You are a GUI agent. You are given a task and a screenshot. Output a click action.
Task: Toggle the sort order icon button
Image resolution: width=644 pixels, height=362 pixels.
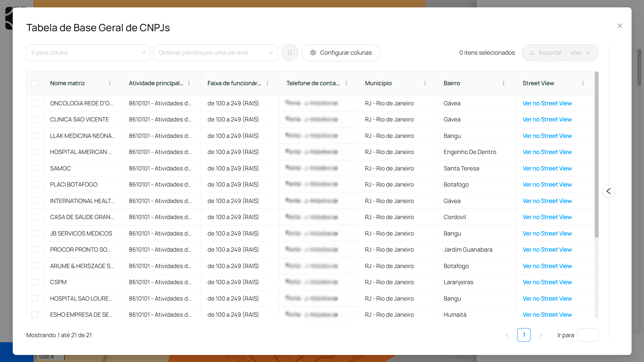(290, 53)
